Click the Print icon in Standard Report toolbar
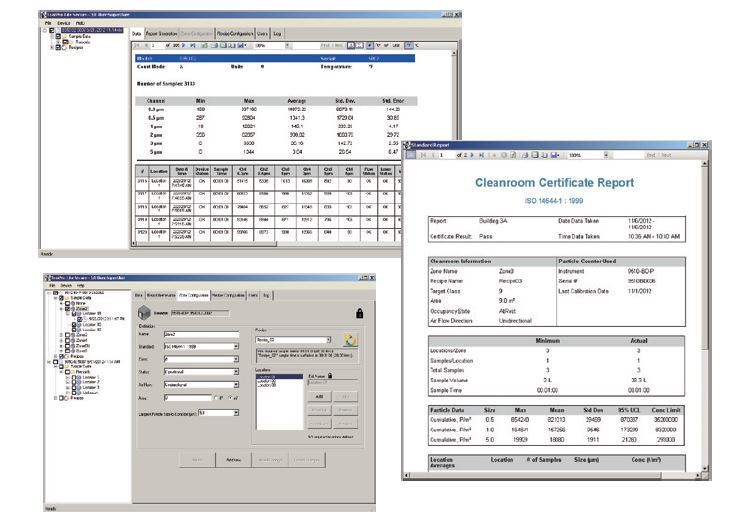Viewport: 736px width, 528px height. 525,155
